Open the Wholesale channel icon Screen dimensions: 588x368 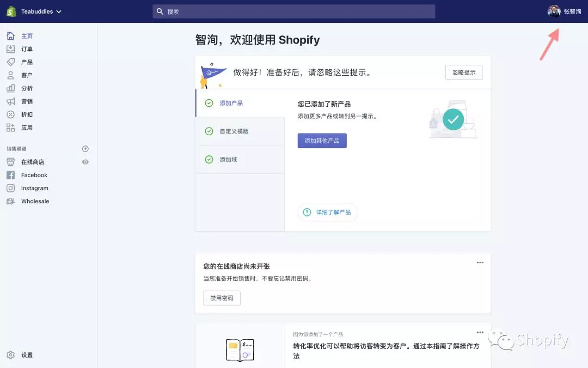point(12,201)
